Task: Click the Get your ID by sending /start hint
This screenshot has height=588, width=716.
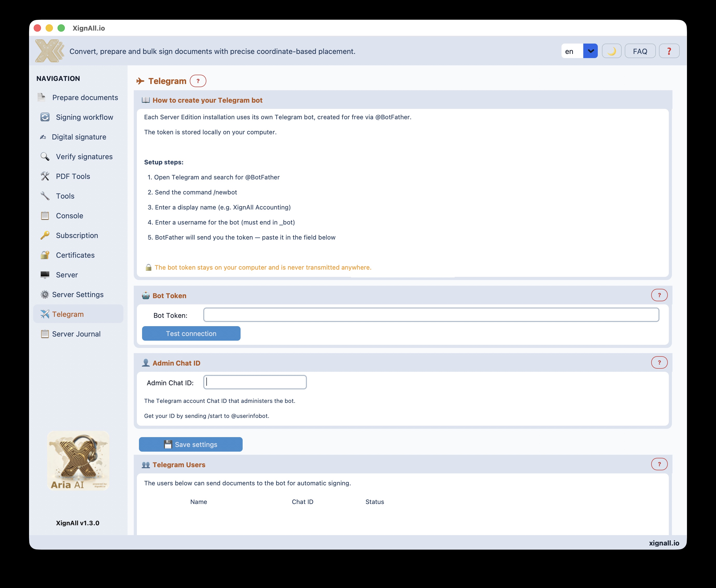Action: 207,416
